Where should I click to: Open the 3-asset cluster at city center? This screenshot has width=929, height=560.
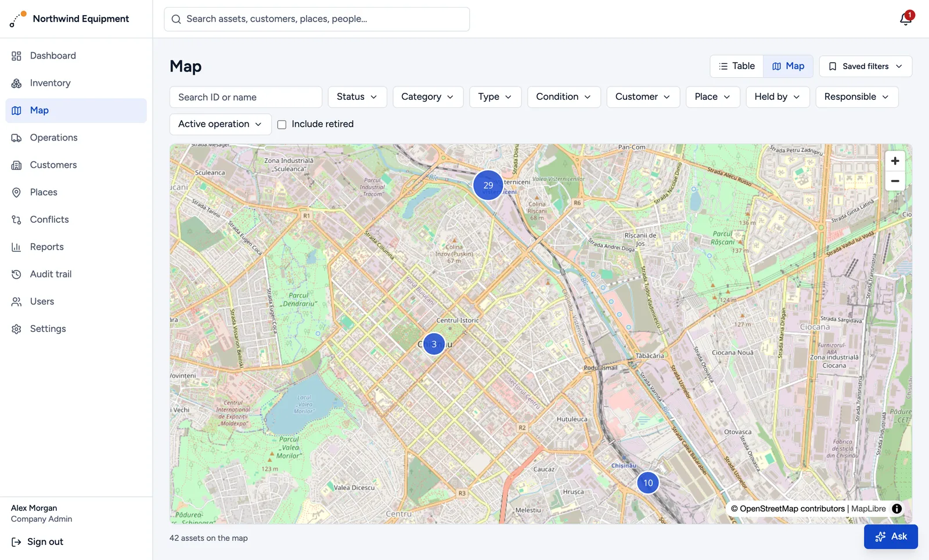[434, 344]
